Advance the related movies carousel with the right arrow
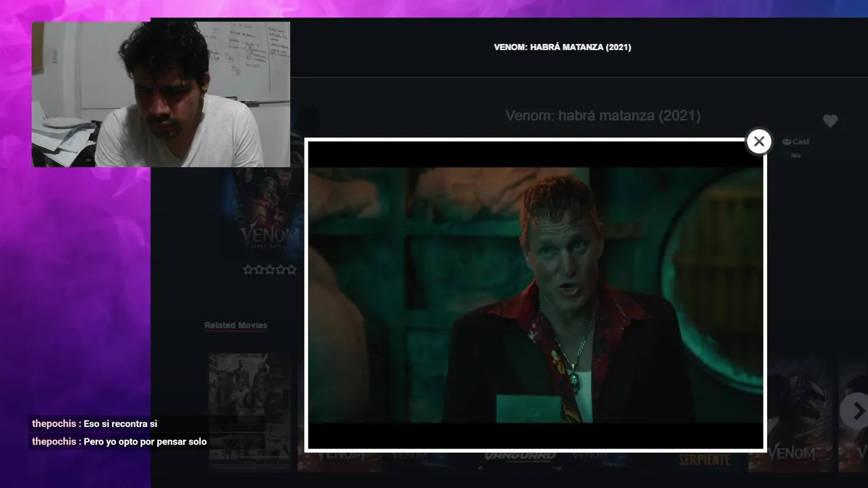This screenshot has width=868, height=488. [x=857, y=411]
